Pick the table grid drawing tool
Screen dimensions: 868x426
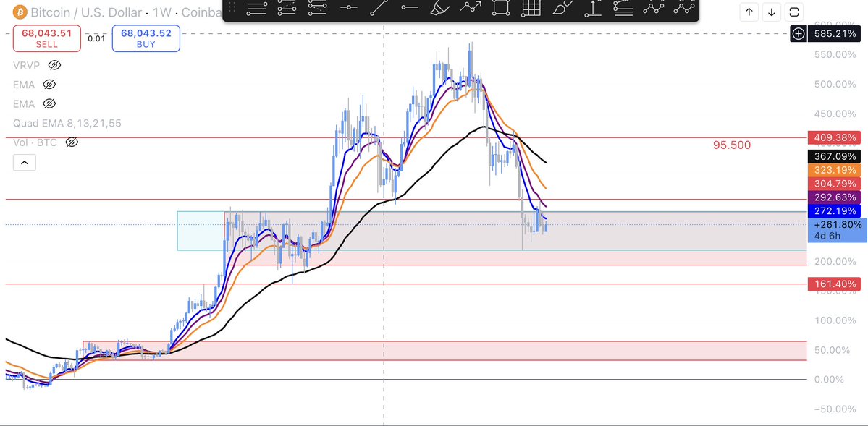pyautogui.click(x=531, y=8)
